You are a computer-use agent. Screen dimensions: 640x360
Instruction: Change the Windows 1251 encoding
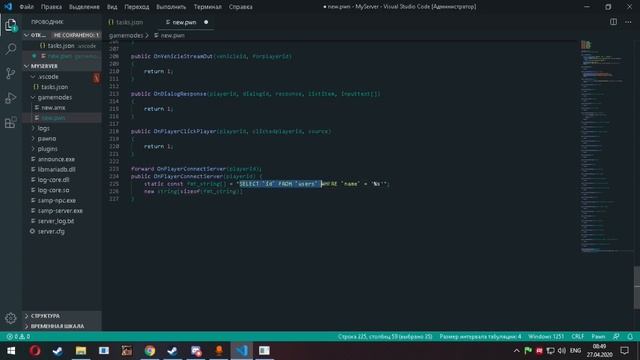[546, 337]
